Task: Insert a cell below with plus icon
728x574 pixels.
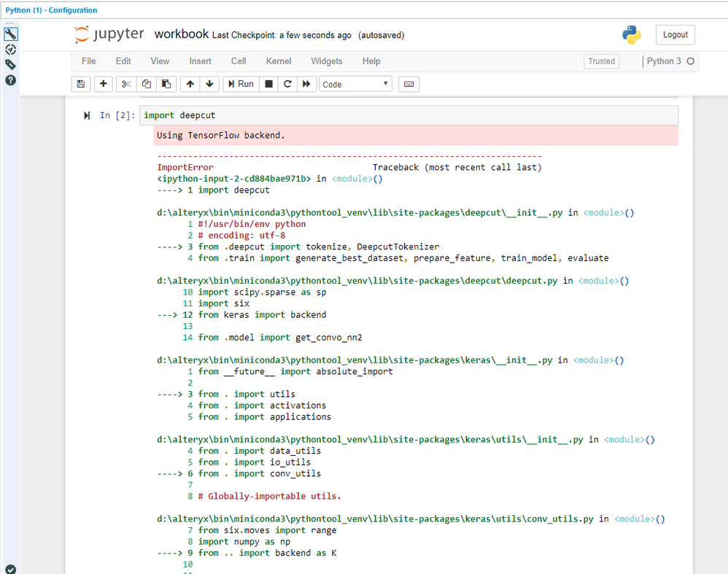Action: coord(103,84)
